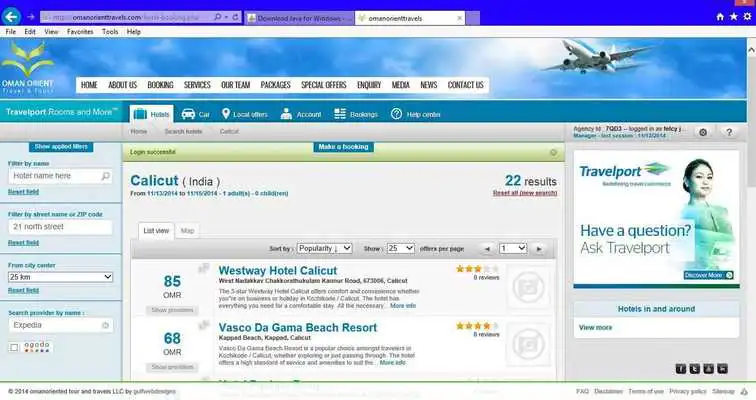This screenshot has width=756, height=400.
Task: Click magnifier icon in Hotel name filter
Action: pyautogui.click(x=106, y=176)
